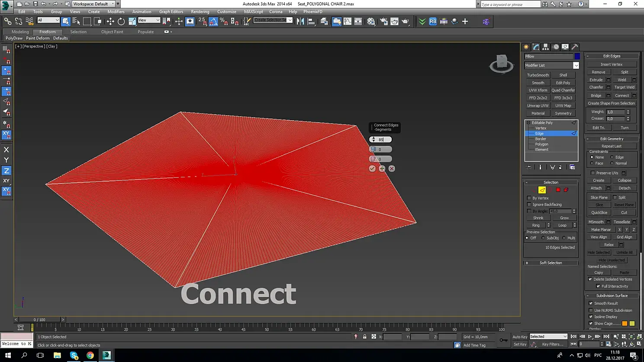
Task: Switch to the Create command panel
Action: pos(526,47)
